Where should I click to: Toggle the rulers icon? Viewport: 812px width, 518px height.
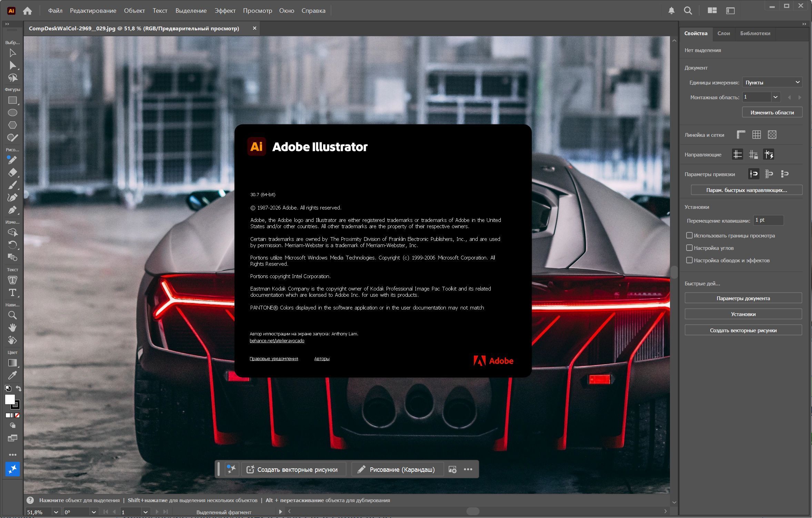tap(741, 135)
